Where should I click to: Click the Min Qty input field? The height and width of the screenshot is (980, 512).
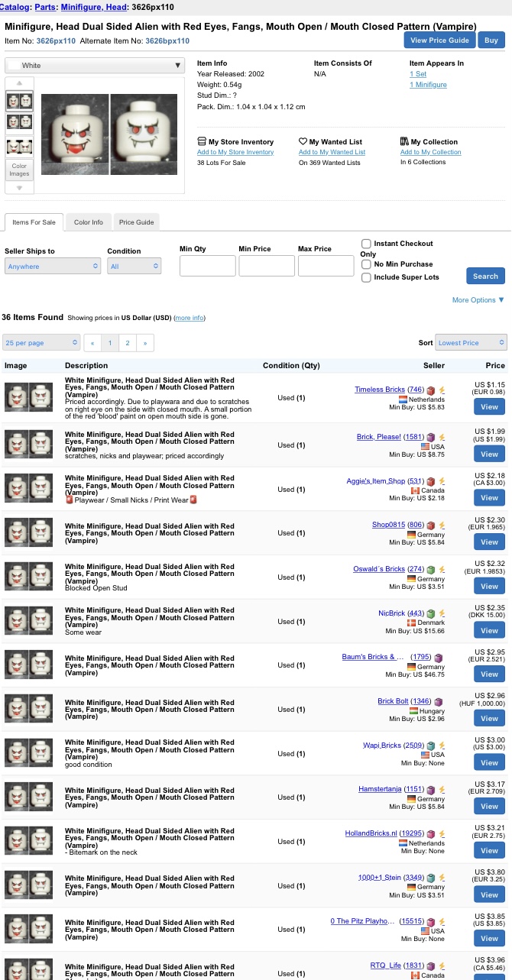[x=208, y=266]
